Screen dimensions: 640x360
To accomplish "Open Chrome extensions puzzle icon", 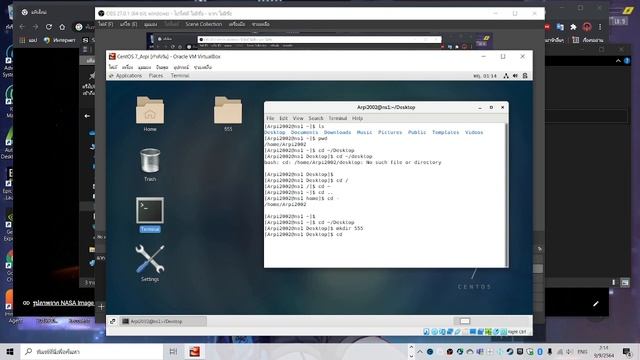I will (x=573, y=27).
